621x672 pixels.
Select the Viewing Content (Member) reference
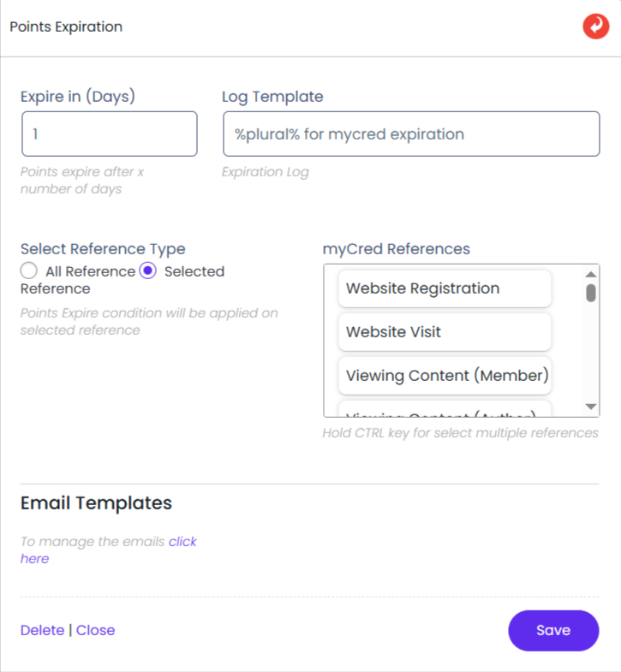coord(445,375)
